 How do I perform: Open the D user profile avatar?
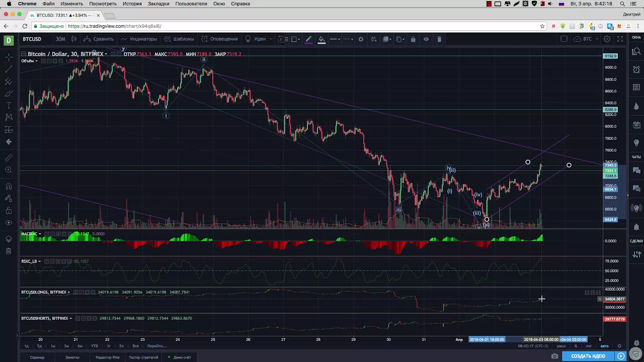coord(9,40)
